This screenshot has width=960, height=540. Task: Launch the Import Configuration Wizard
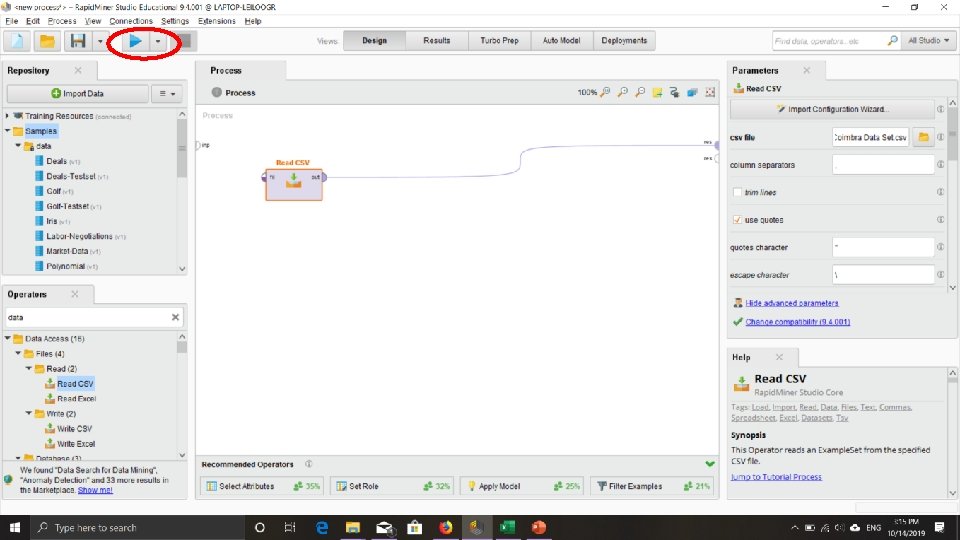tap(831, 109)
